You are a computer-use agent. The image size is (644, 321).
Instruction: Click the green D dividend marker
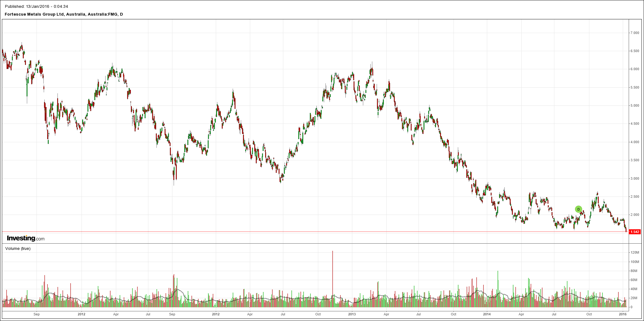tap(578, 209)
